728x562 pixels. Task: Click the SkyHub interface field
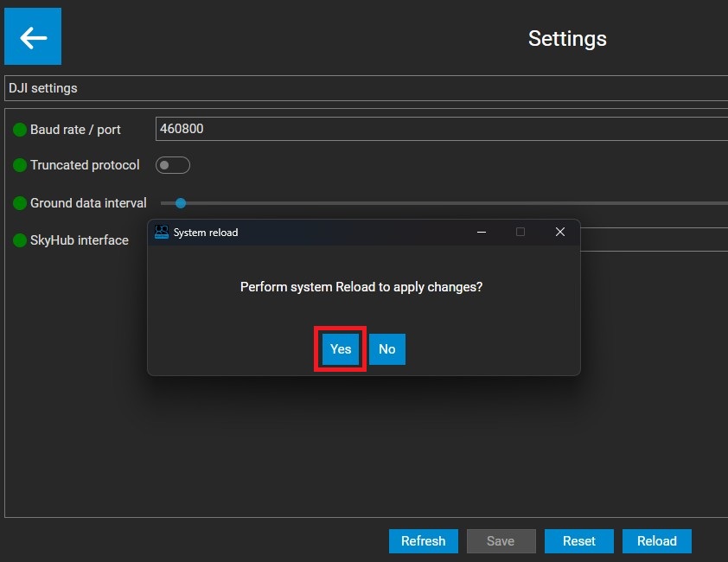coord(655,239)
